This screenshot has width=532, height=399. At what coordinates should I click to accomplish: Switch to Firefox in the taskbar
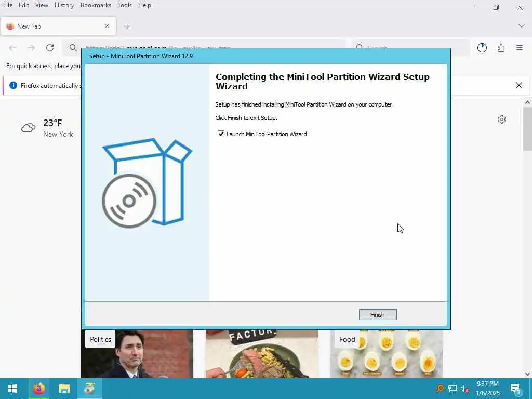pos(38,389)
